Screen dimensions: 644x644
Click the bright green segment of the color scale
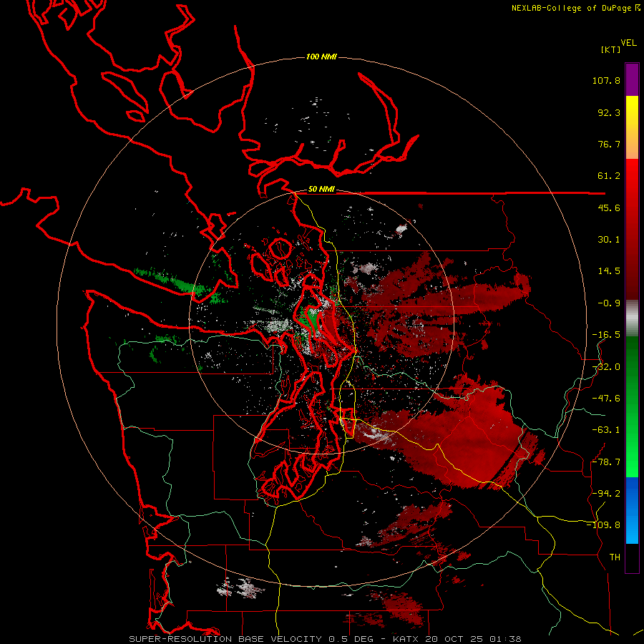click(632, 406)
